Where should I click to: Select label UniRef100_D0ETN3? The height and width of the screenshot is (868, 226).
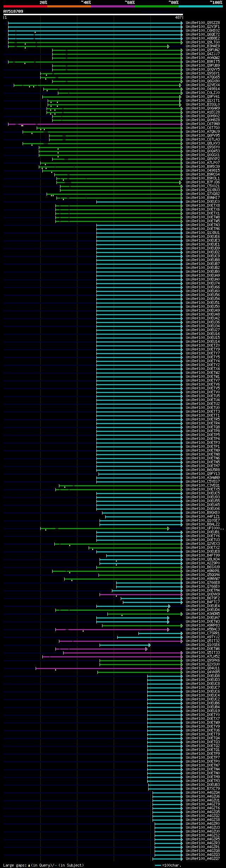203,225
